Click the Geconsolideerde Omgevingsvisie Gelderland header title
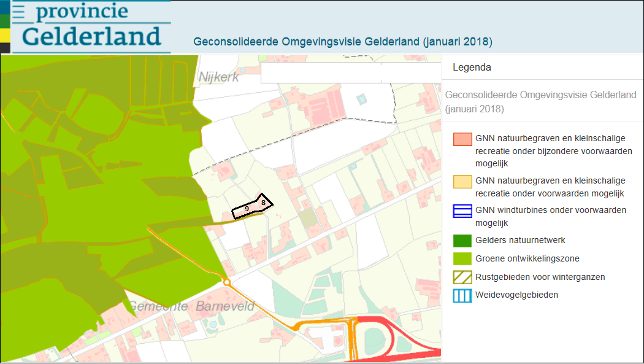Screen dimensions: 644x364 pyautogui.click(x=342, y=42)
